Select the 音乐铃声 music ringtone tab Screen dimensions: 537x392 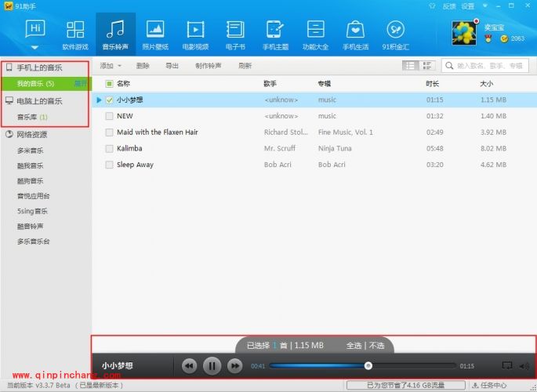(115, 34)
